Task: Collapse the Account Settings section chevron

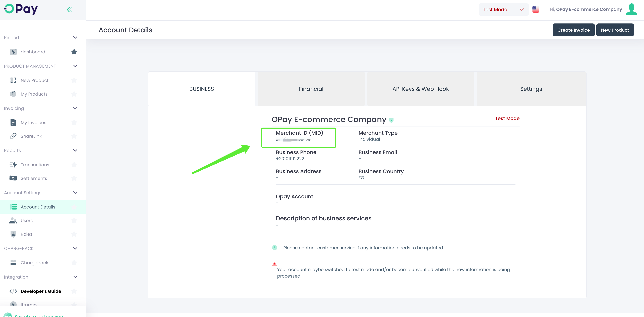Action: (75, 193)
